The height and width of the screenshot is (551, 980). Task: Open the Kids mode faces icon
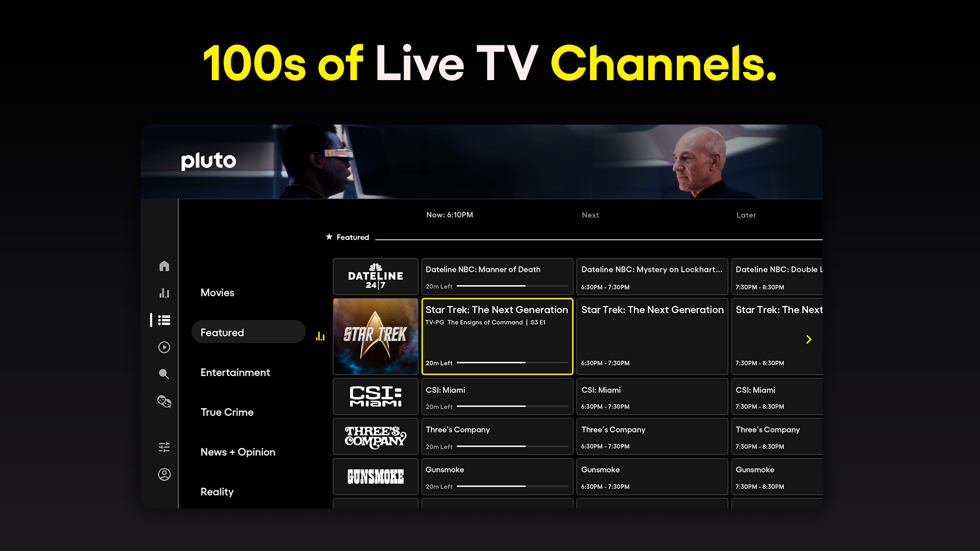coord(164,402)
